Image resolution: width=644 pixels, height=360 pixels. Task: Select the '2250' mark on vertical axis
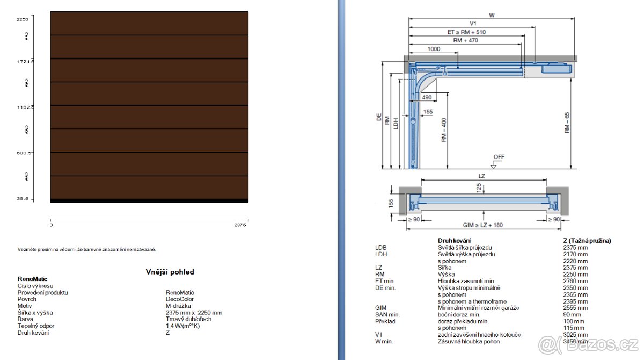click(x=23, y=19)
